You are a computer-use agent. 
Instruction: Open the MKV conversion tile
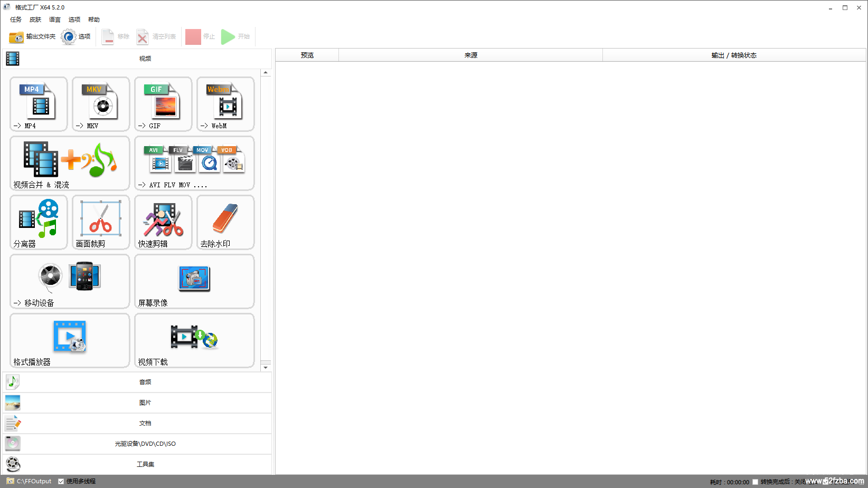pyautogui.click(x=101, y=104)
